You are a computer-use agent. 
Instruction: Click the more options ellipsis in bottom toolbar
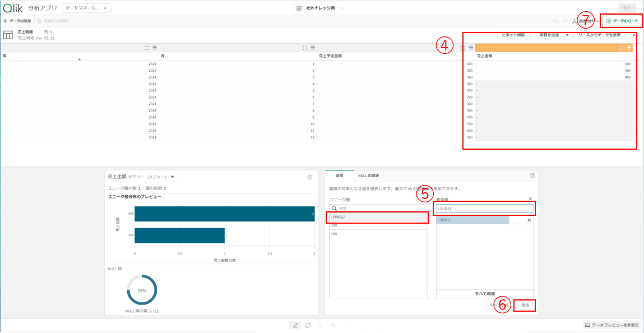[x=346, y=325]
